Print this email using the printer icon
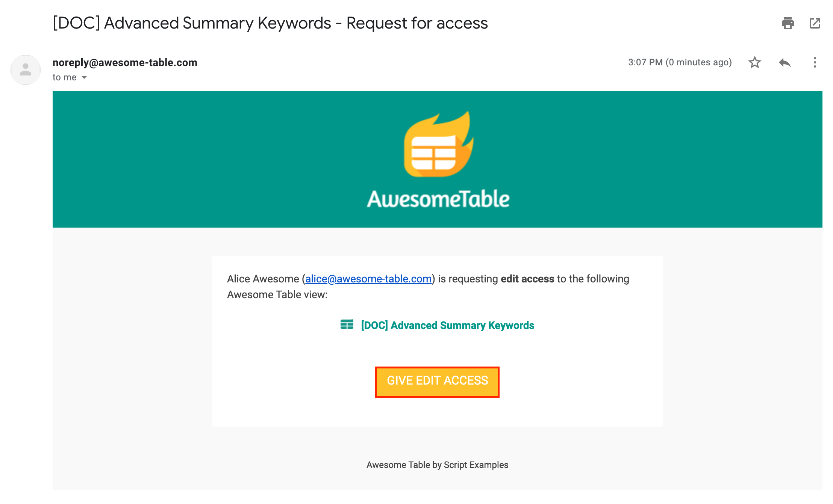 pyautogui.click(x=788, y=23)
